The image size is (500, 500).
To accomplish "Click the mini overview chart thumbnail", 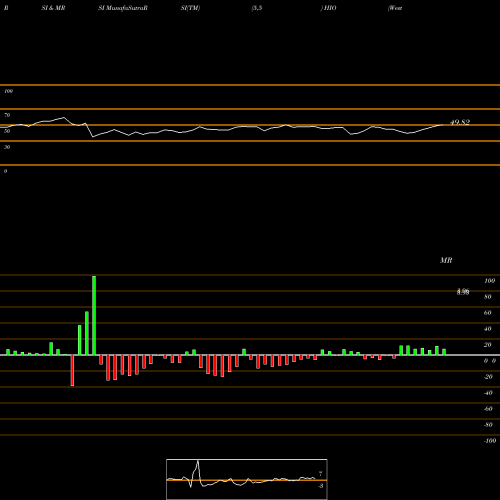I will click(x=247, y=479).
